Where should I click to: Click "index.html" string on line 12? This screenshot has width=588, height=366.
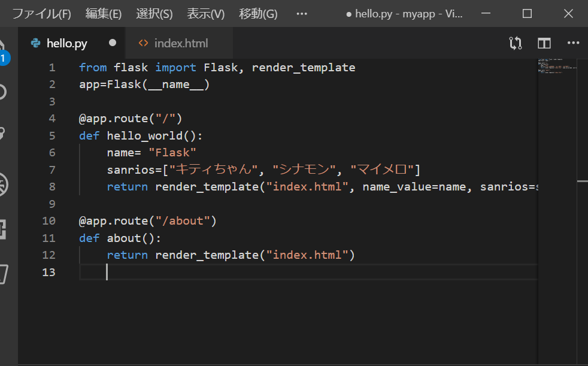[307, 255]
